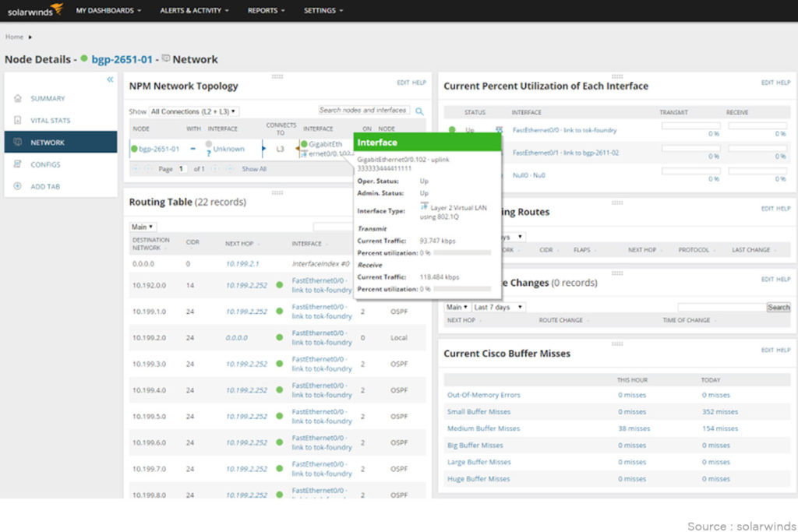Click the network view icon beside Network title
The image size is (798, 532).
pos(166,58)
